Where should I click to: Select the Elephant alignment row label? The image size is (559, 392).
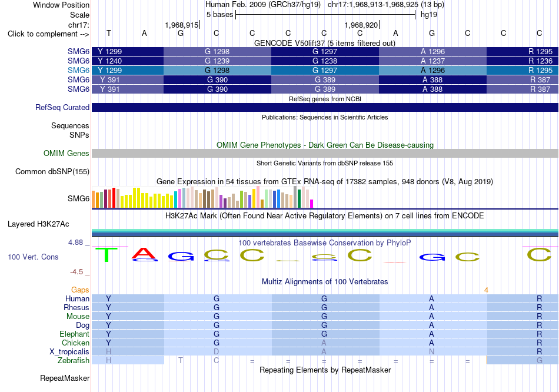tap(74, 334)
